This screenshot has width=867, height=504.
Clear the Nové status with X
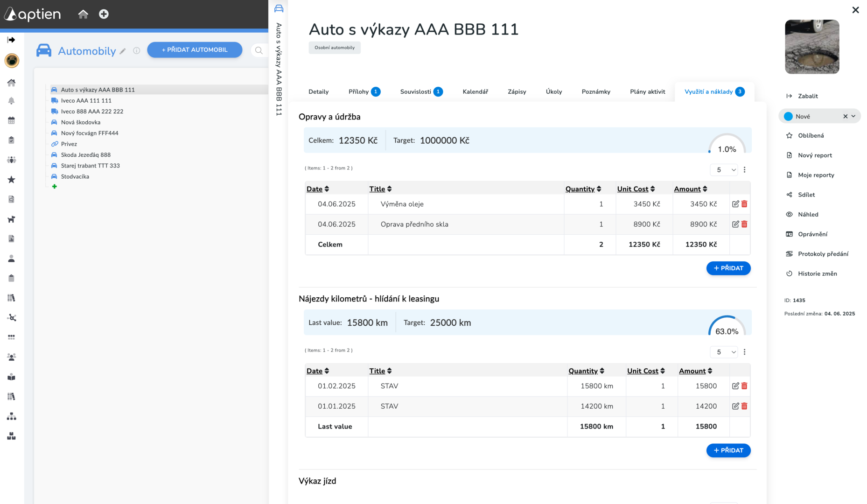[845, 116]
